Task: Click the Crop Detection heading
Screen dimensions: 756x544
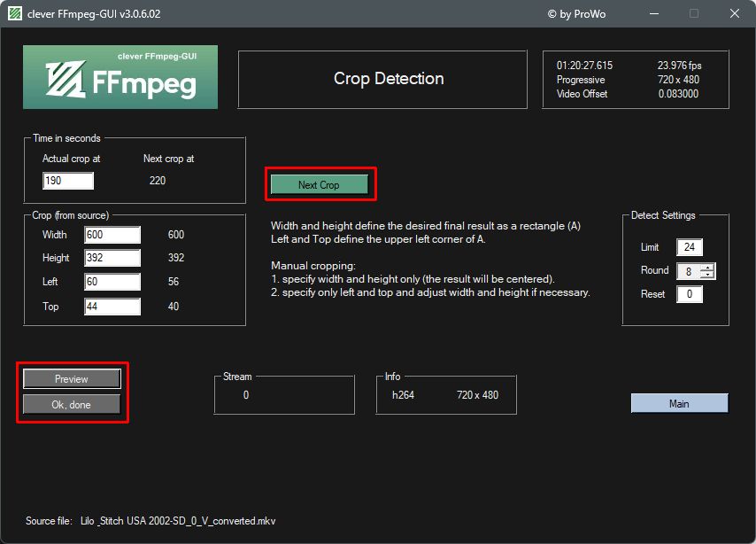Action: coord(389,79)
